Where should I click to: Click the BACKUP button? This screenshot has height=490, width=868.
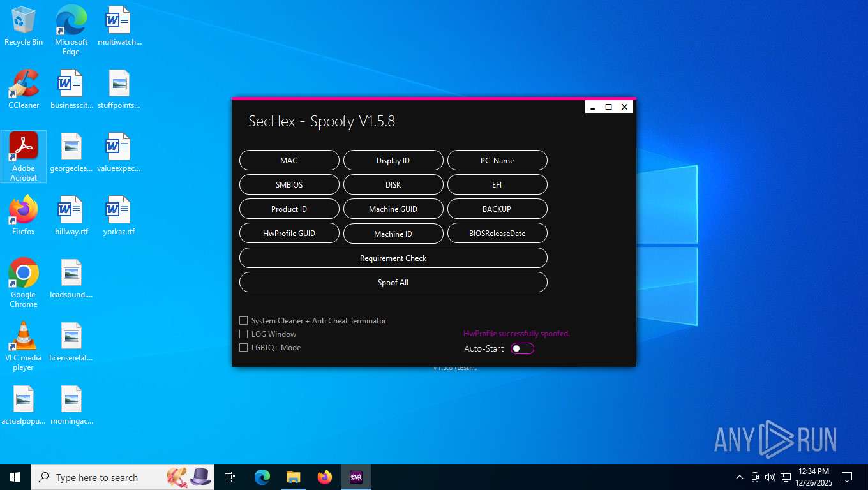click(x=497, y=209)
